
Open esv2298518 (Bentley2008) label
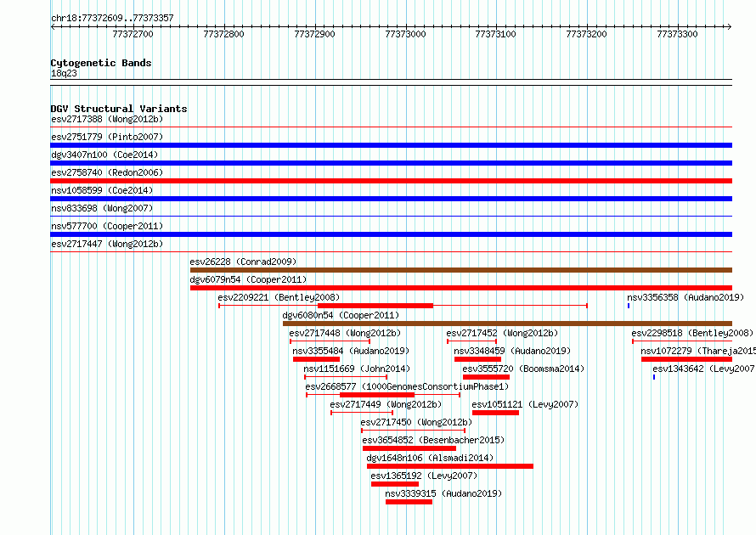tap(692, 333)
